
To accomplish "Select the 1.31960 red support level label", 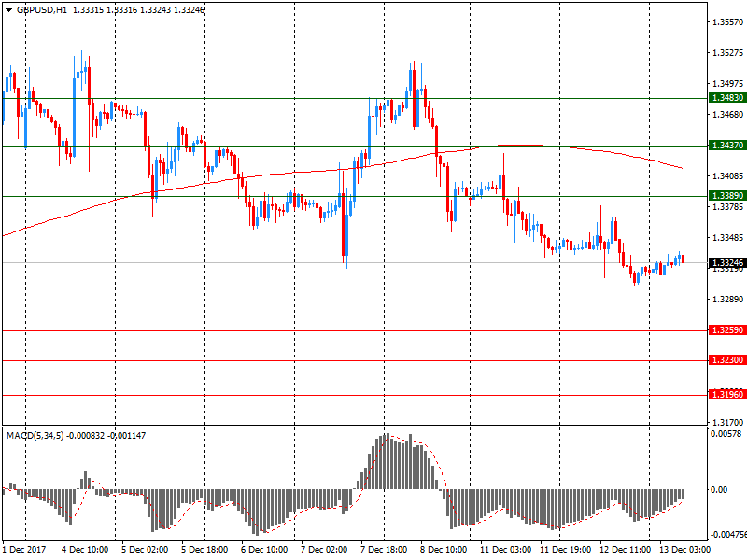I will (x=727, y=394).
